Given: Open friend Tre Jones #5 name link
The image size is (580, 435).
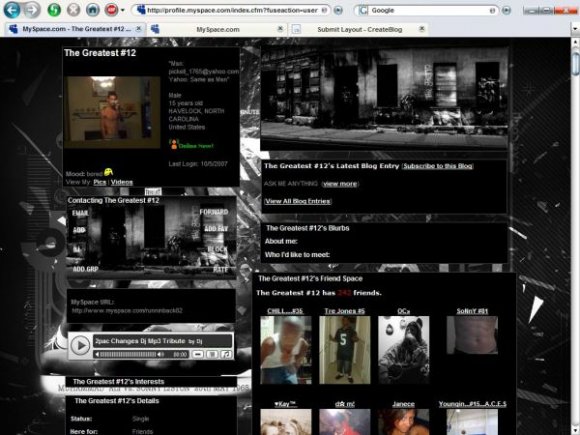Looking at the screenshot, I should tap(344, 311).
